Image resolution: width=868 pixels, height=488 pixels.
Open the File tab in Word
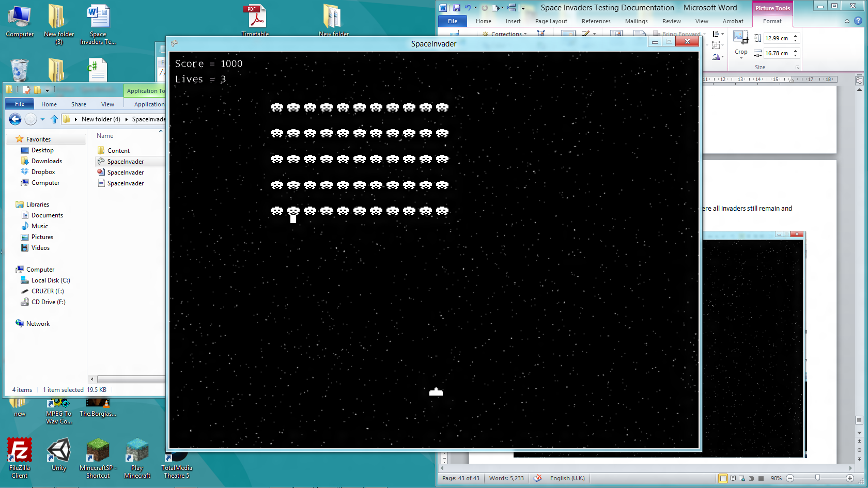453,21
